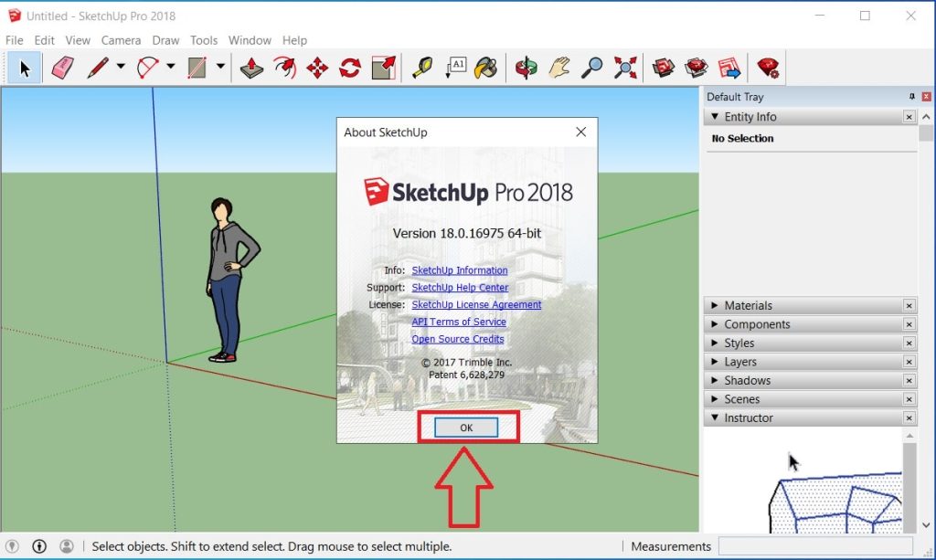The width and height of the screenshot is (936, 560).
Task: Open the Edit menu
Action: 44,40
